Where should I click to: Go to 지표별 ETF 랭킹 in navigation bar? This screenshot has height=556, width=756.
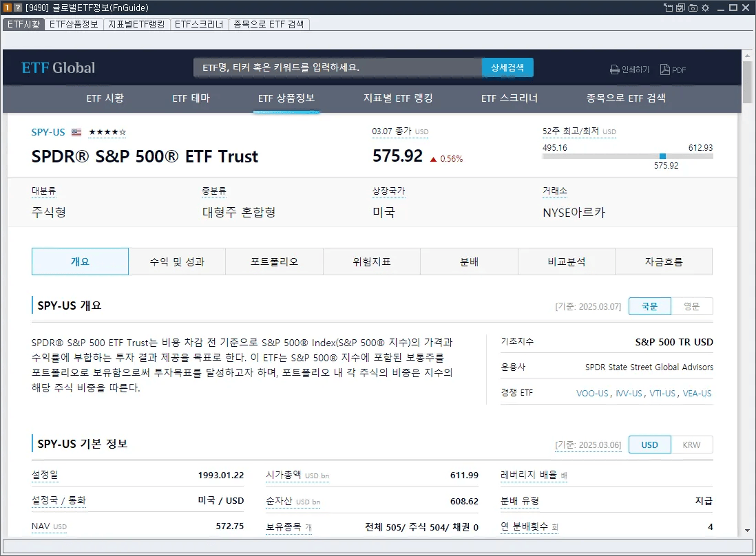click(x=398, y=98)
